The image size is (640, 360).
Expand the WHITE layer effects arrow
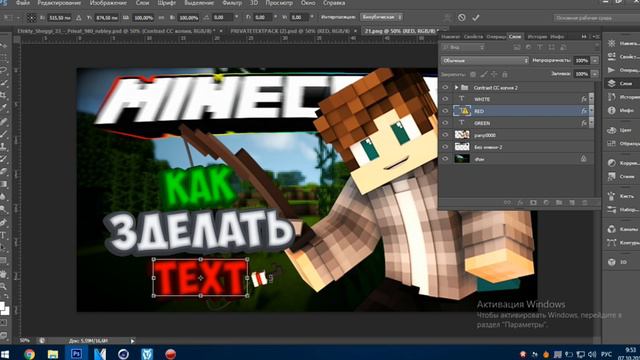(591, 99)
